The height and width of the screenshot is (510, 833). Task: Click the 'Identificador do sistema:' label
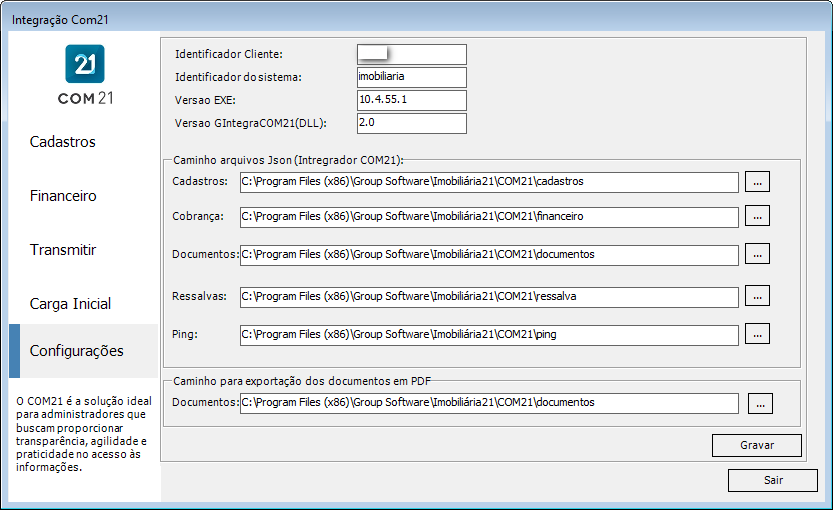coord(239,77)
